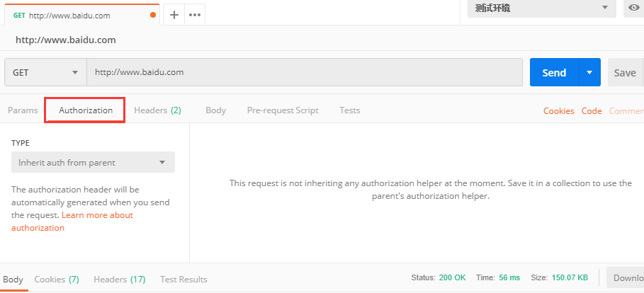This screenshot has height=293, width=644.
Task: Open the request Body tab
Action: 215,110
